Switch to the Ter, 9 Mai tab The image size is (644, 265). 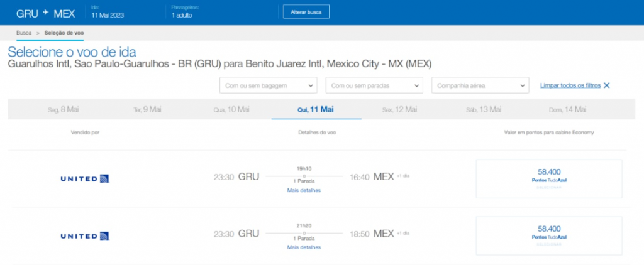147,109
